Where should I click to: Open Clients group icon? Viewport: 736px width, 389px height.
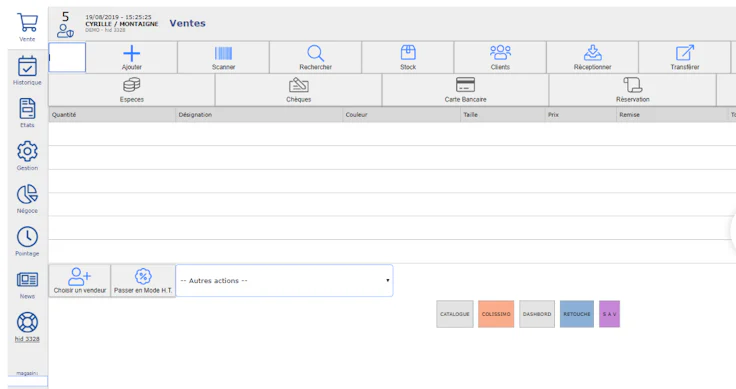point(500,52)
